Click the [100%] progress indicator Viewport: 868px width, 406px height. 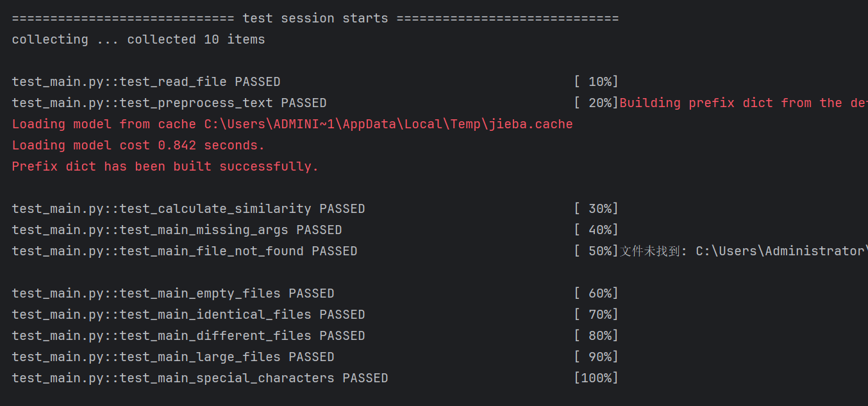point(596,378)
